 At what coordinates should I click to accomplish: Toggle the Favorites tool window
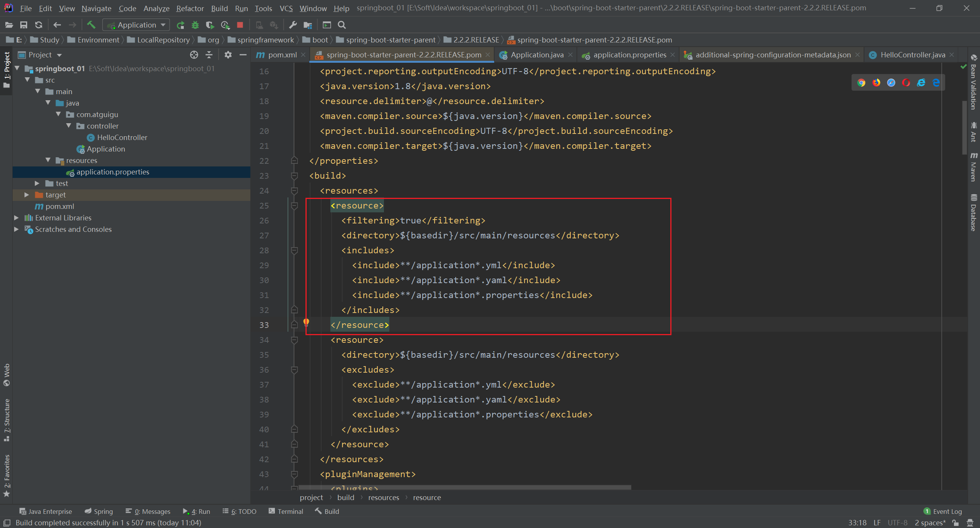click(7, 476)
